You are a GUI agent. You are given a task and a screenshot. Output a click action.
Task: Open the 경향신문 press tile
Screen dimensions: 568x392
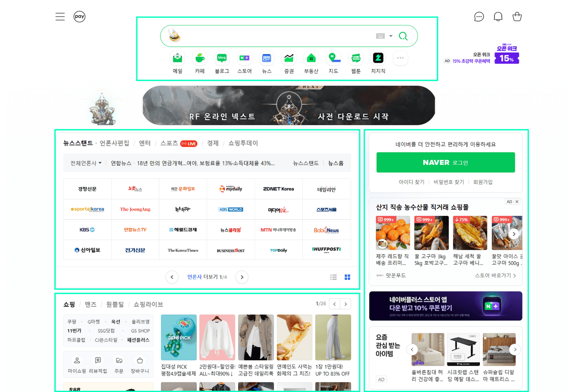87,189
